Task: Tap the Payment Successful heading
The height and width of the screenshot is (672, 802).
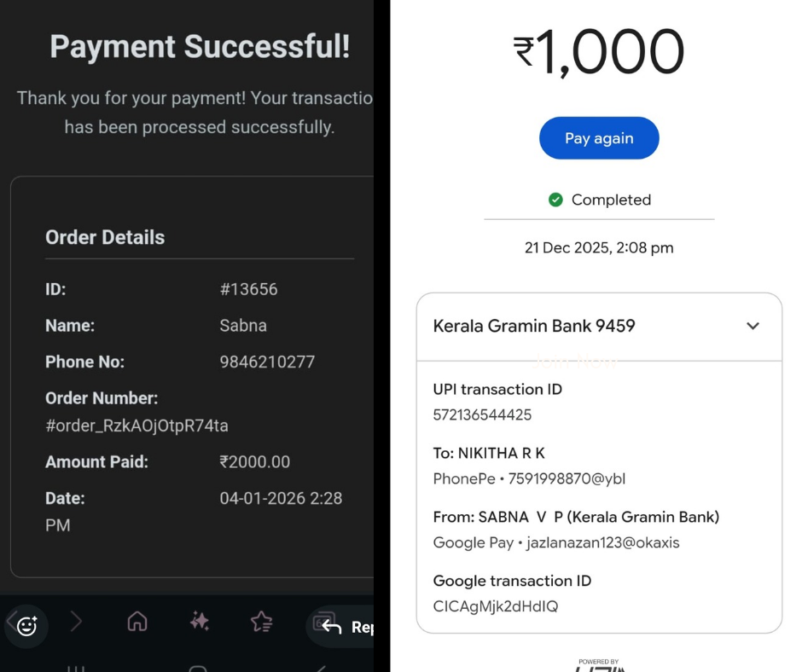Action: point(200,46)
